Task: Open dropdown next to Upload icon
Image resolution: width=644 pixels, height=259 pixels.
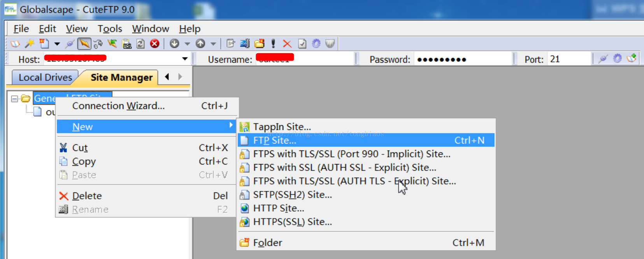Action: 213,44
